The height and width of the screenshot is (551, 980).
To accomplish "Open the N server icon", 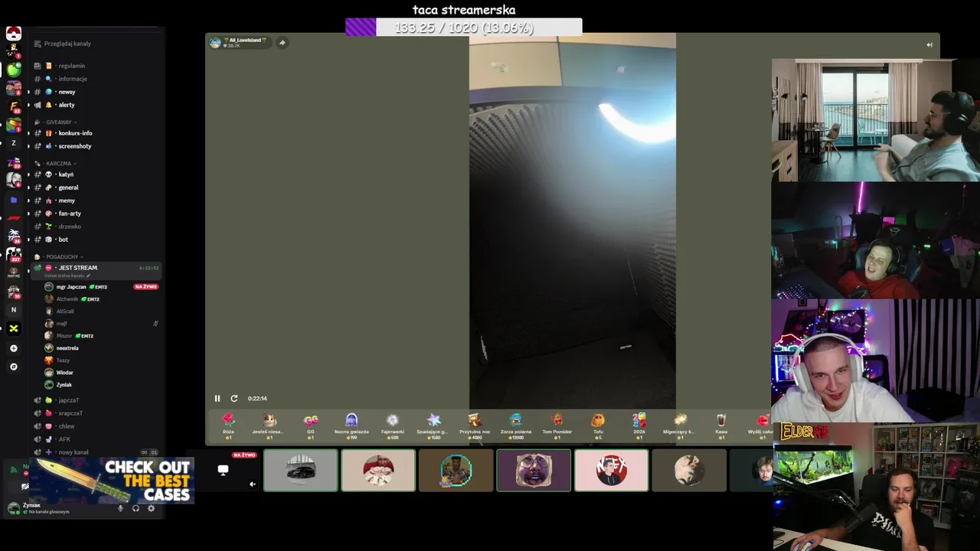I will [13, 310].
